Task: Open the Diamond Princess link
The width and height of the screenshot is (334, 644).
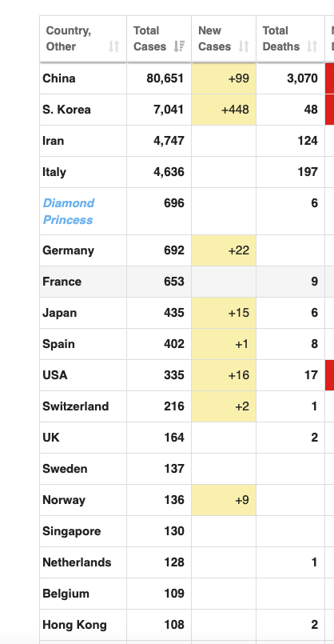Action: click(69, 211)
